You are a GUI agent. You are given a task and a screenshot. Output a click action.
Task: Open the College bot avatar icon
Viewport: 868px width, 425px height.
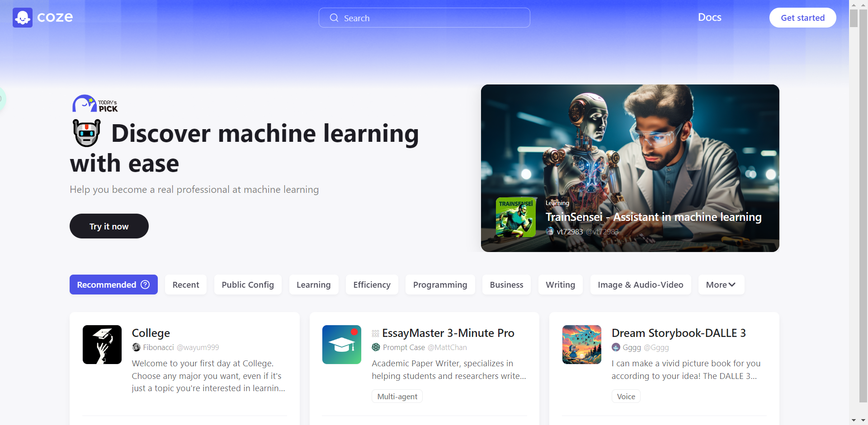point(102,345)
